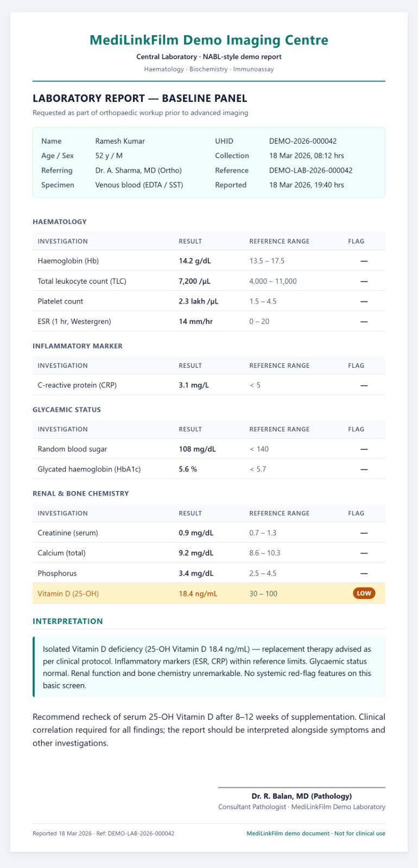Click the Reference DEMO-LAB-2026-000042 field
The image size is (418, 868).
(x=311, y=170)
